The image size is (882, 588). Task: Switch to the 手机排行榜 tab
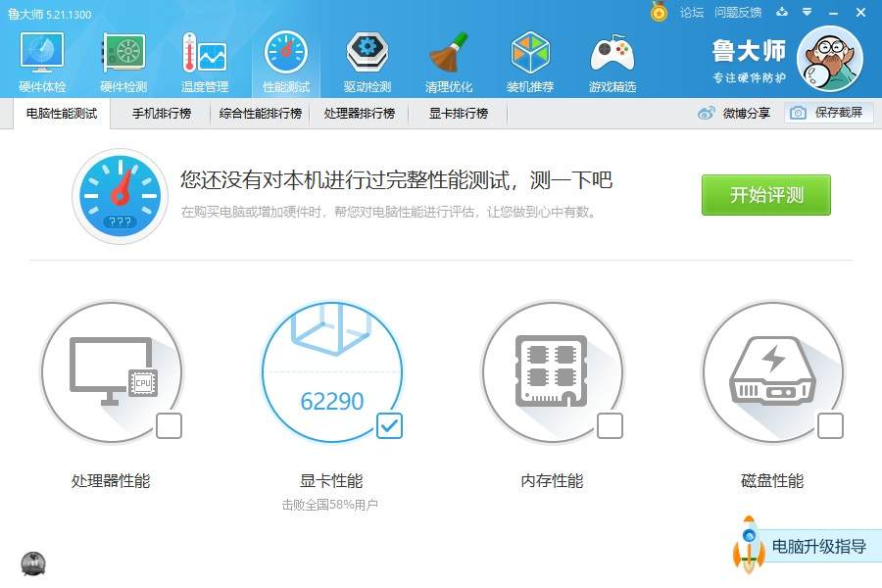pyautogui.click(x=162, y=113)
